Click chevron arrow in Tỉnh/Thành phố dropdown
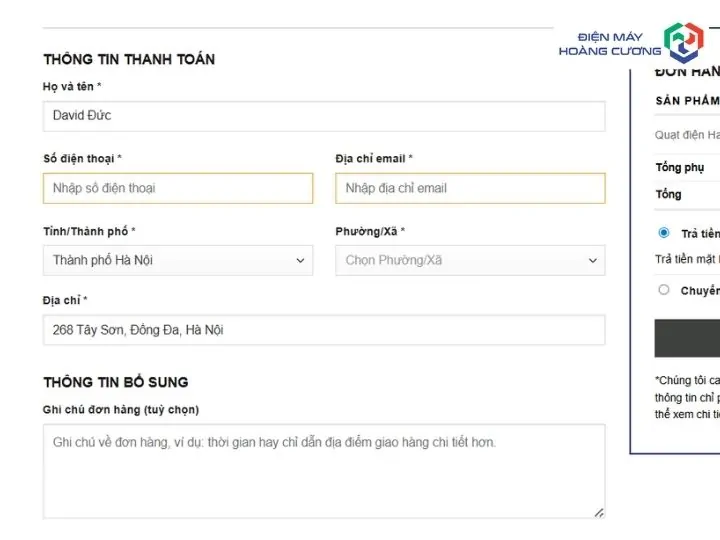The width and height of the screenshot is (720, 540). [300, 260]
